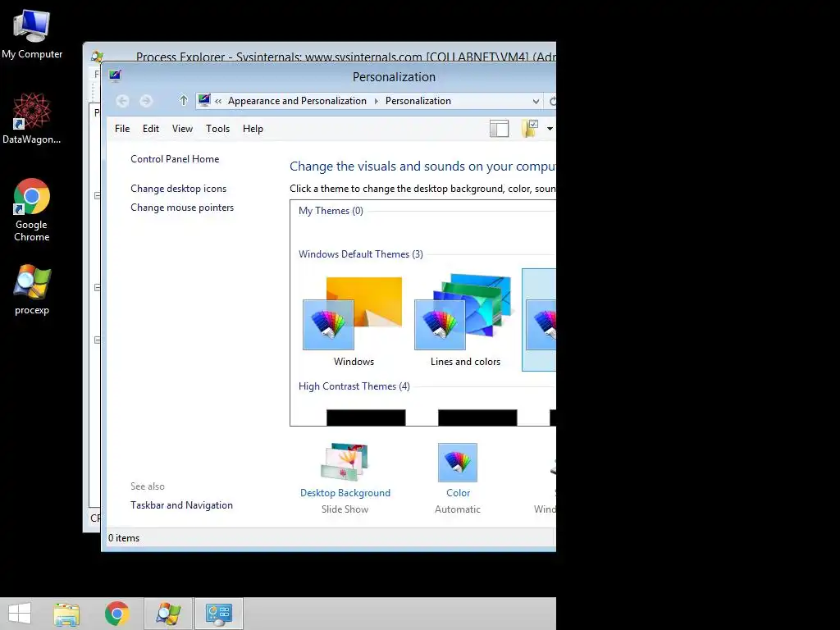Click the Slide Show label

click(x=345, y=509)
